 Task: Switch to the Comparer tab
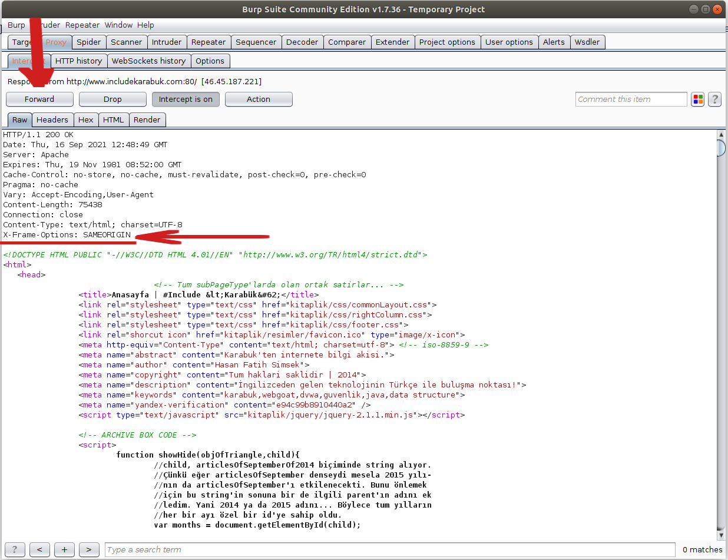(x=347, y=42)
